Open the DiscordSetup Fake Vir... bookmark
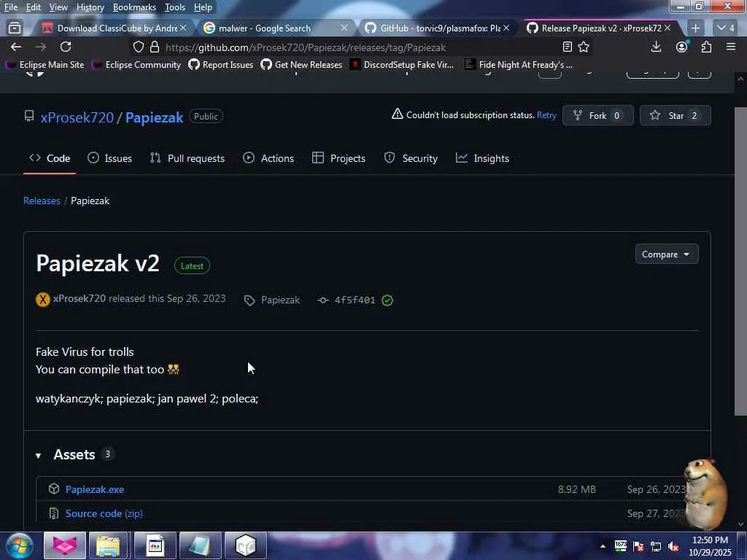Image resolution: width=747 pixels, height=560 pixels. (x=402, y=64)
